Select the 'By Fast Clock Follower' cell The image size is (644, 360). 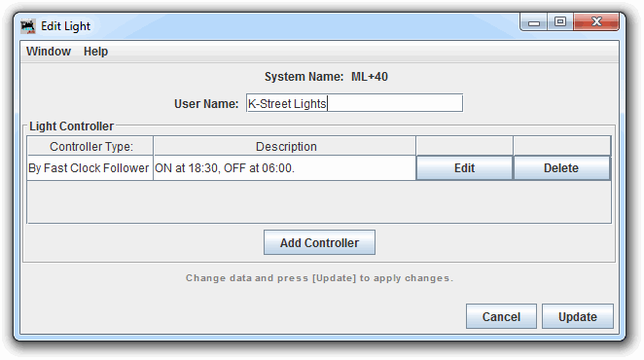pyautogui.click(x=89, y=168)
